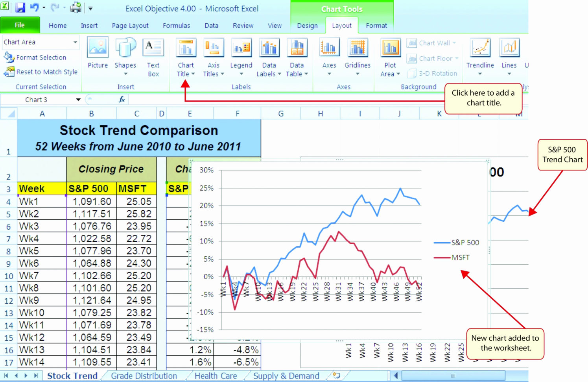Viewport: 588px width, 382px height.
Task: Open the Axis Titles options
Action: point(214,58)
